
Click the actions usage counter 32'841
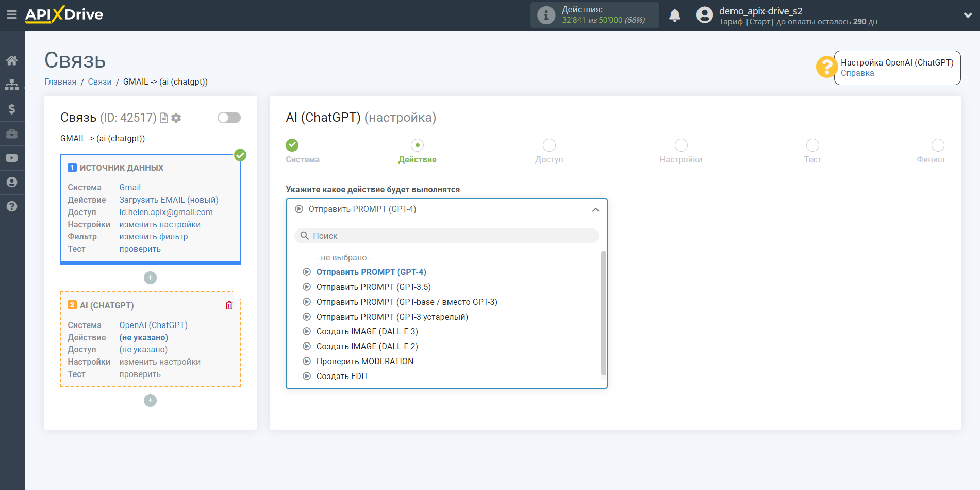pos(573,20)
